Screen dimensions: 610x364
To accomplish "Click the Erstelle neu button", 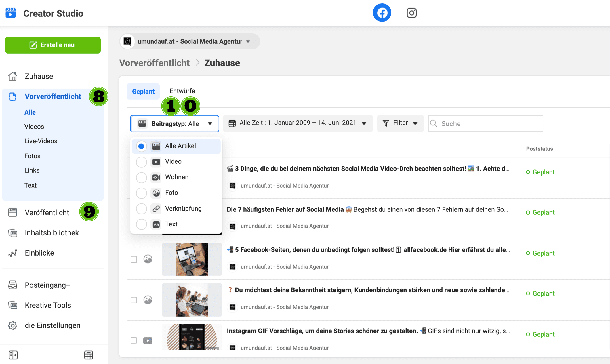I will (x=53, y=45).
